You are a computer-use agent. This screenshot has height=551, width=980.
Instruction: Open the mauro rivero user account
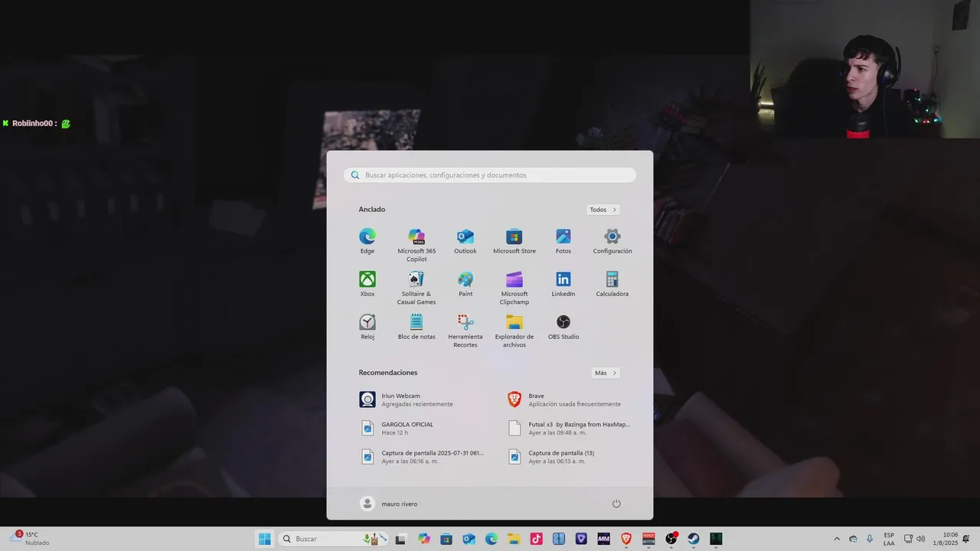[390, 504]
